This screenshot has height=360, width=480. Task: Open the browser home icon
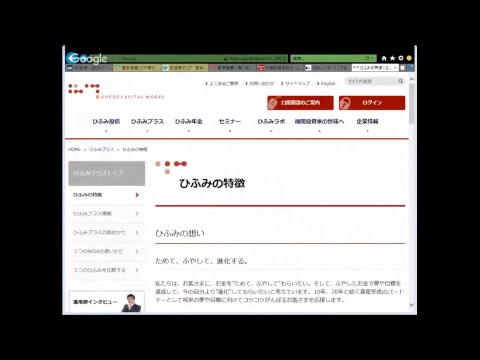(384, 58)
